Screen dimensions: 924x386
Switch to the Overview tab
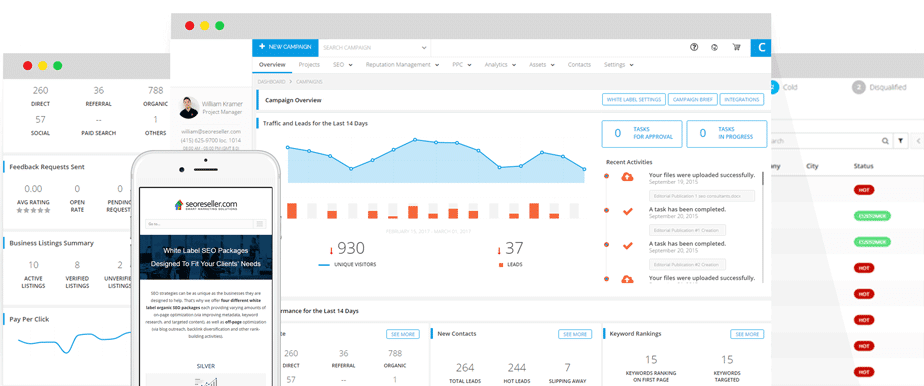coord(272,65)
